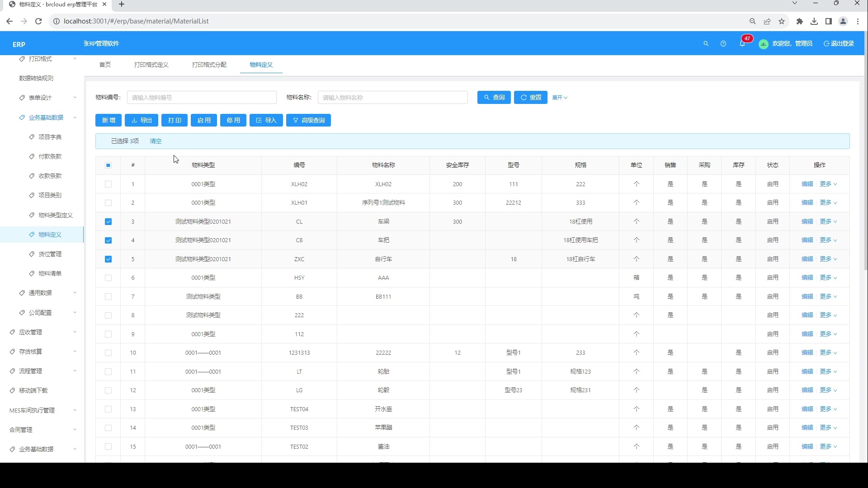This screenshot has height=488, width=868.
Task: Click the 新增 button
Action: pos(108,120)
